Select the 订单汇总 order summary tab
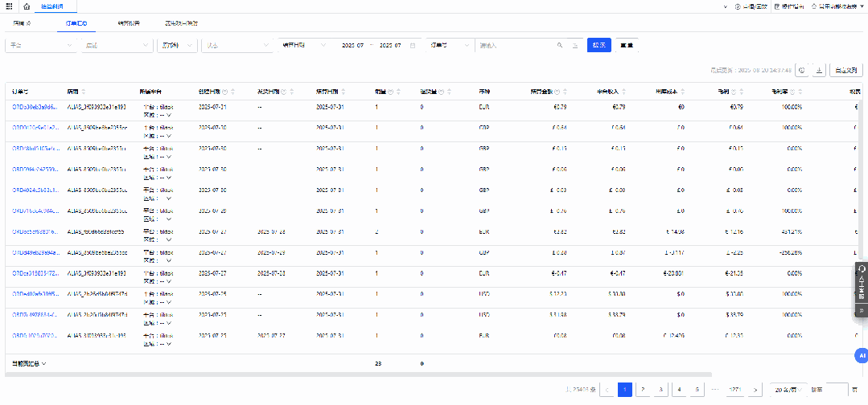Viewport: 868px width, 405px height. pos(77,23)
